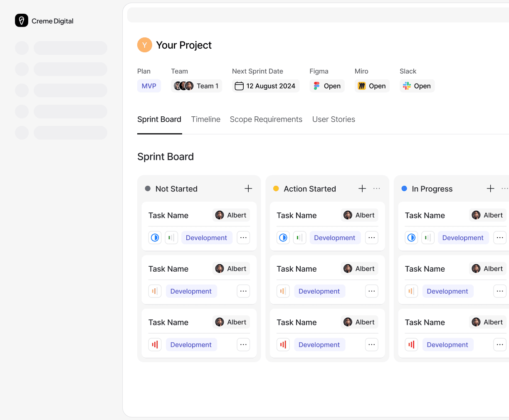Open the Scope Requirements tab
The height and width of the screenshot is (420, 509).
pos(266,120)
